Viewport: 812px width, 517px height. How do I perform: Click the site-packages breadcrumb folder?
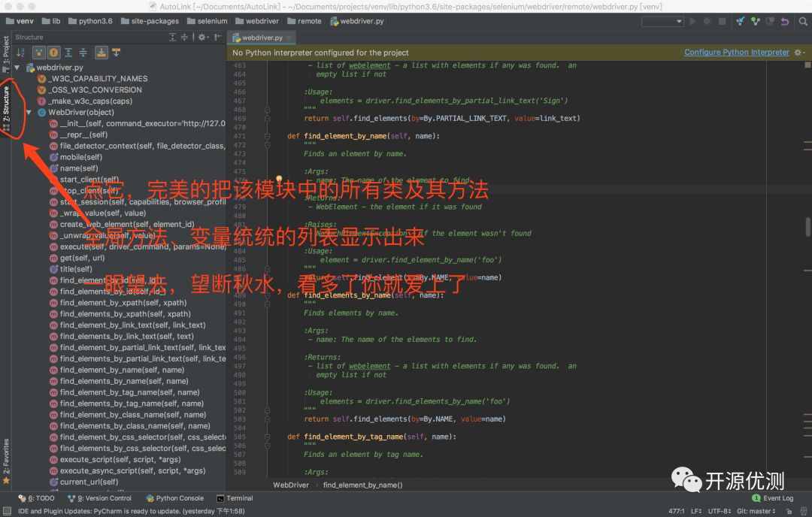coord(150,21)
